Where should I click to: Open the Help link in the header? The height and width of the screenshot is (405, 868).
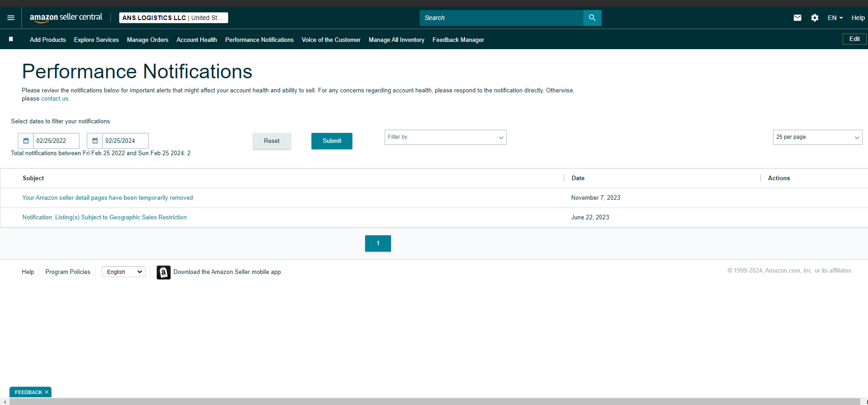858,18
